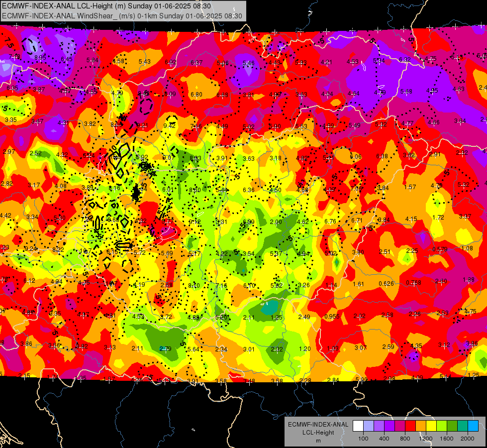
Task: Click the lime green legend swatch
Action: coord(442,426)
